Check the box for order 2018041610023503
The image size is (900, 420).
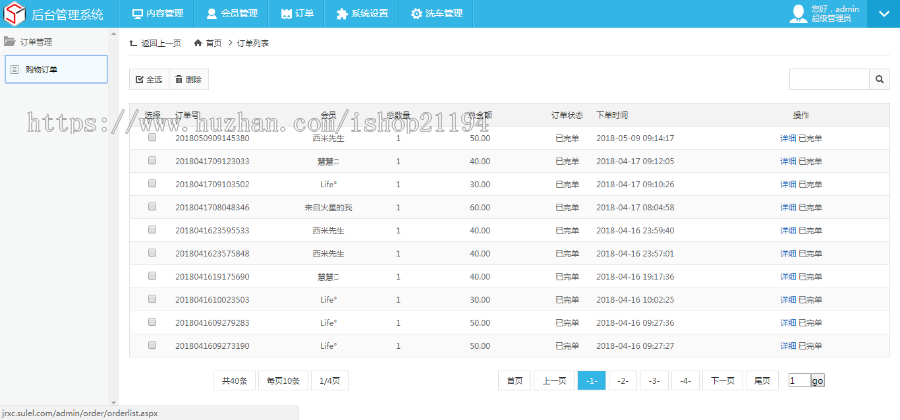click(x=152, y=299)
